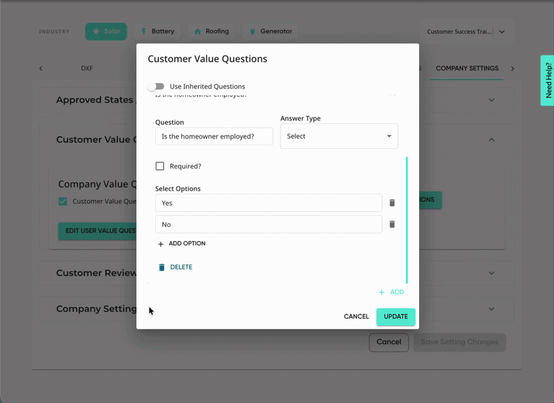Screen dimensions: 554x403
Task: Click the Generator plug icon
Action: tap(252, 31)
